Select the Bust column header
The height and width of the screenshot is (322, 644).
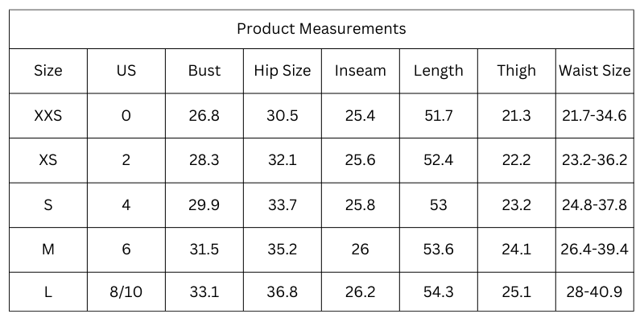point(204,71)
